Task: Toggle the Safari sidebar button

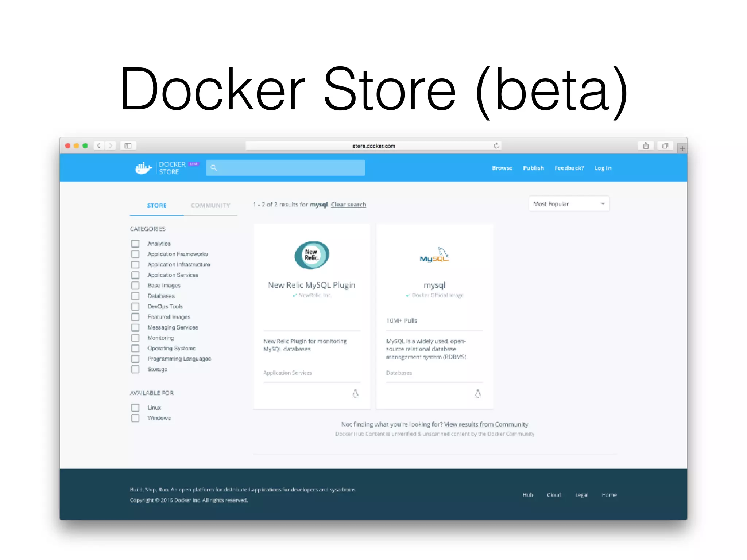Action: (x=128, y=146)
